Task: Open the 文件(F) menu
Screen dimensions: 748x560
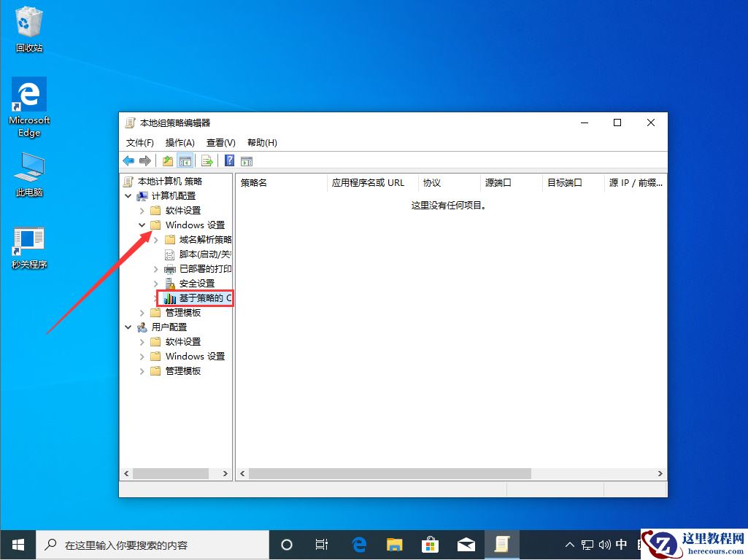Action: pyautogui.click(x=139, y=142)
